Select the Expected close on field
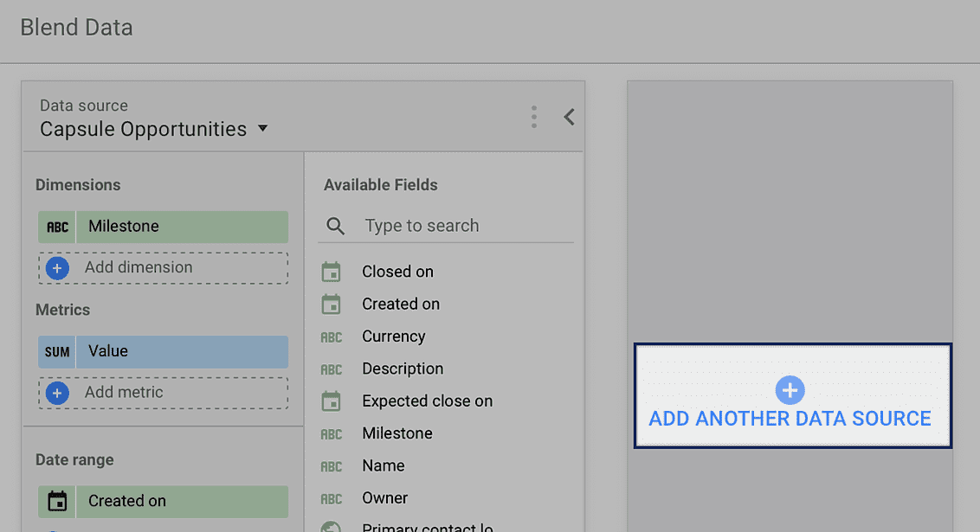 click(427, 401)
